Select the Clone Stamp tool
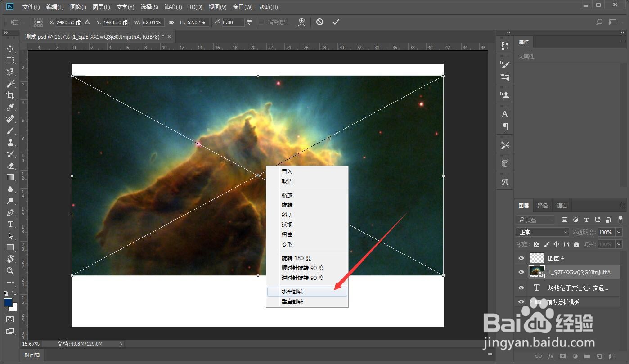This screenshot has height=364, width=629. point(10,142)
